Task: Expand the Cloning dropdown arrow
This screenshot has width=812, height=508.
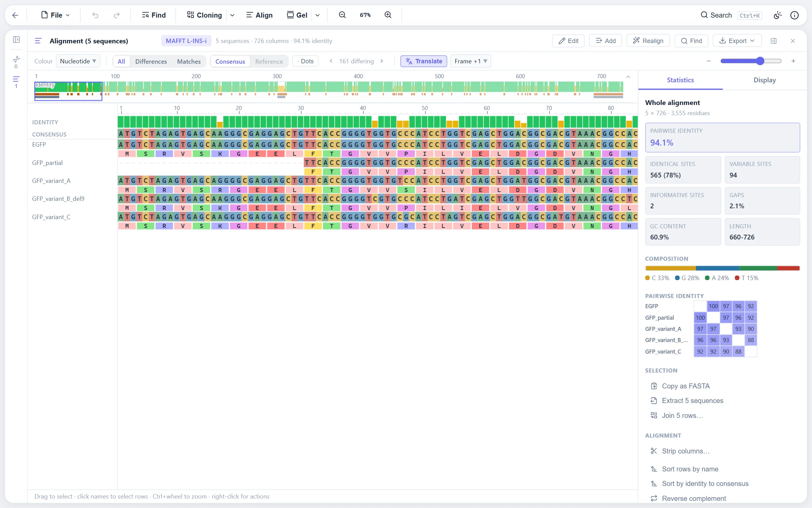Action: pos(232,15)
